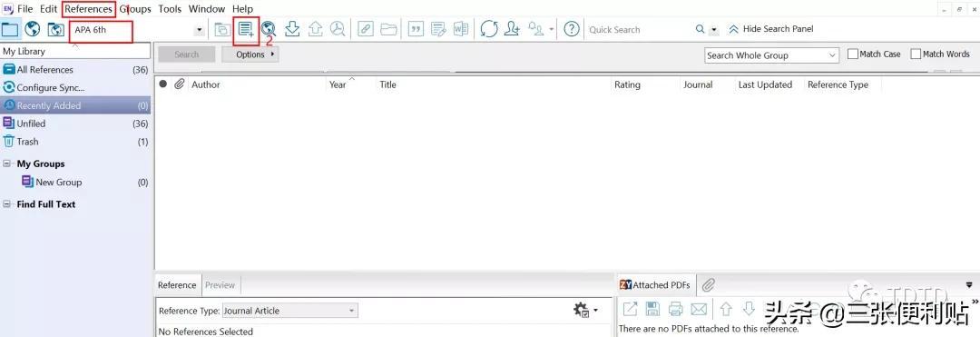The height and width of the screenshot is (337, 980).
Task: Click the Insert Citation quotation-mark icon
Action: [416, 29]
